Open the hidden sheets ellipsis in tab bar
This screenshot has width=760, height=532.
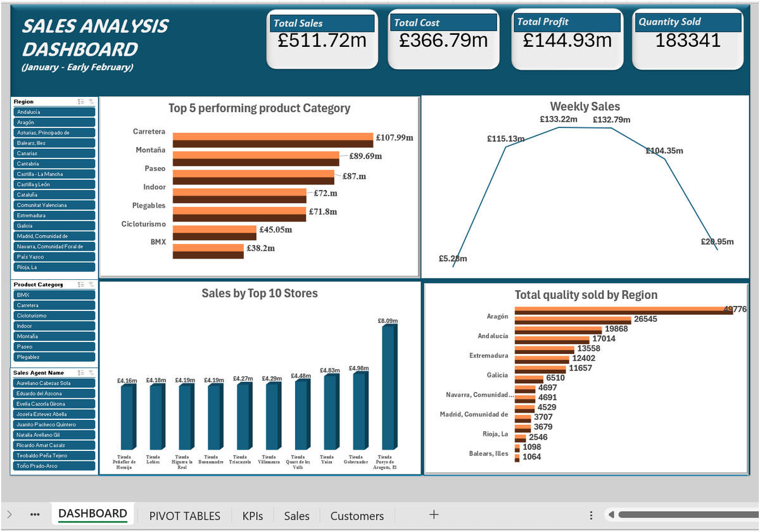pos(35,515)
